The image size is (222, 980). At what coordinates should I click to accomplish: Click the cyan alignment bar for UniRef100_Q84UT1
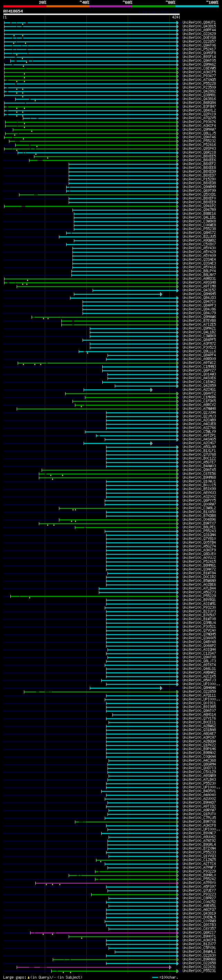click(x=91, y=23)
